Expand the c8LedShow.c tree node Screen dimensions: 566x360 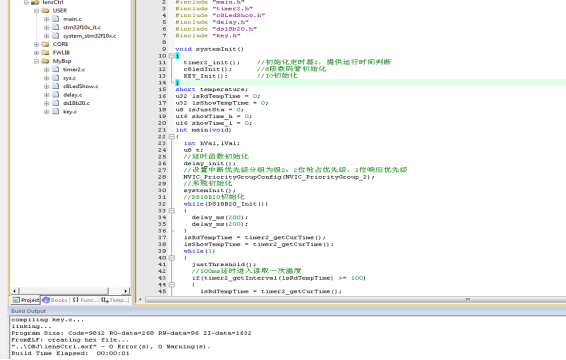click(x=47, y=86)
